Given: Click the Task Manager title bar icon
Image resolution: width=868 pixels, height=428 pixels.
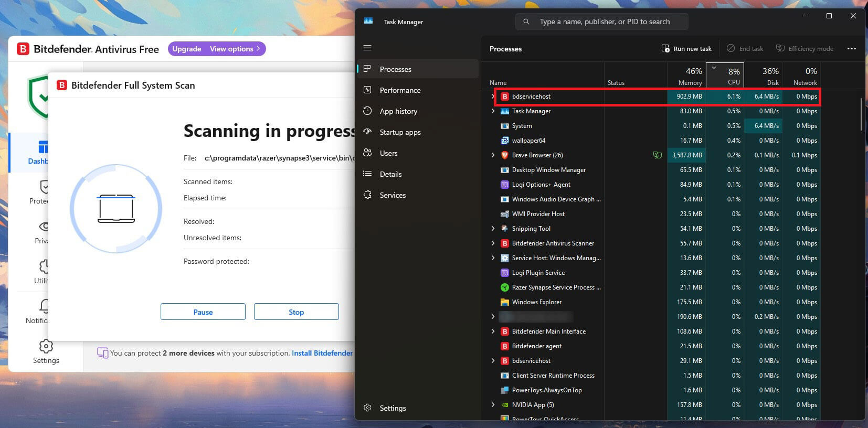Looking at the screenshot, I should (x=368, y=21).
